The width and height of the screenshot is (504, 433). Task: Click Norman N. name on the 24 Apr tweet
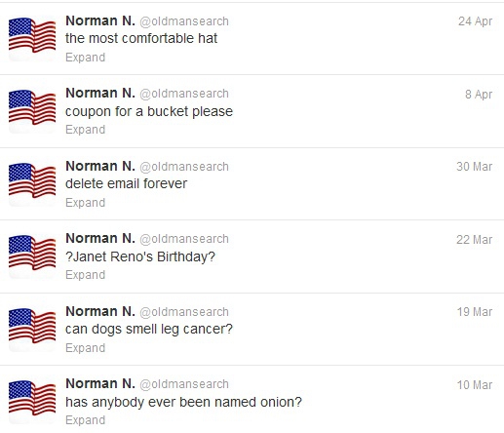(x=100, y=20)
